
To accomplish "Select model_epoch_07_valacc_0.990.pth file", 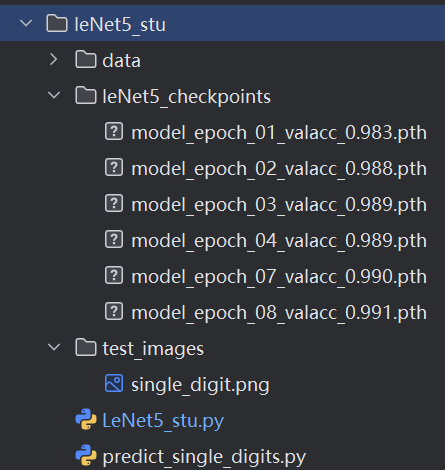I will point(279,276).
